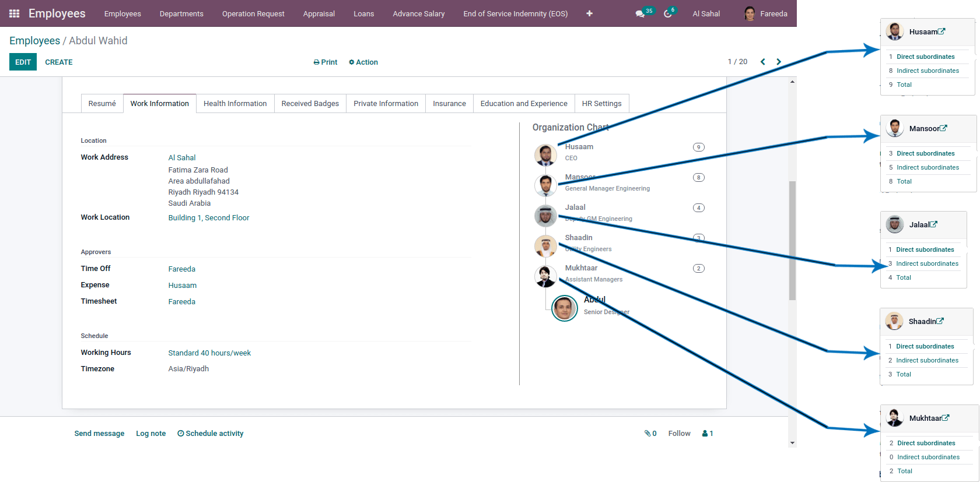
Task: Open Building 1, Second Floor link
Action: (x=209, y=217)
